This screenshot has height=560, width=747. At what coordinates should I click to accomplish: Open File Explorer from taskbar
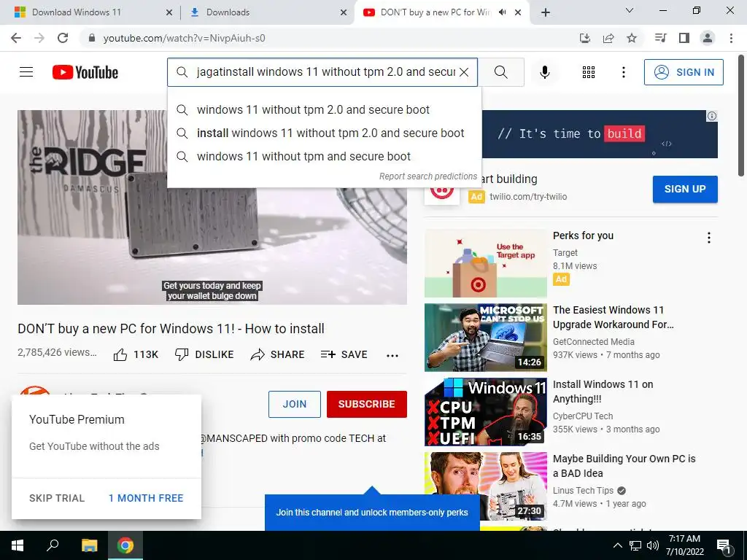(89, 545)
